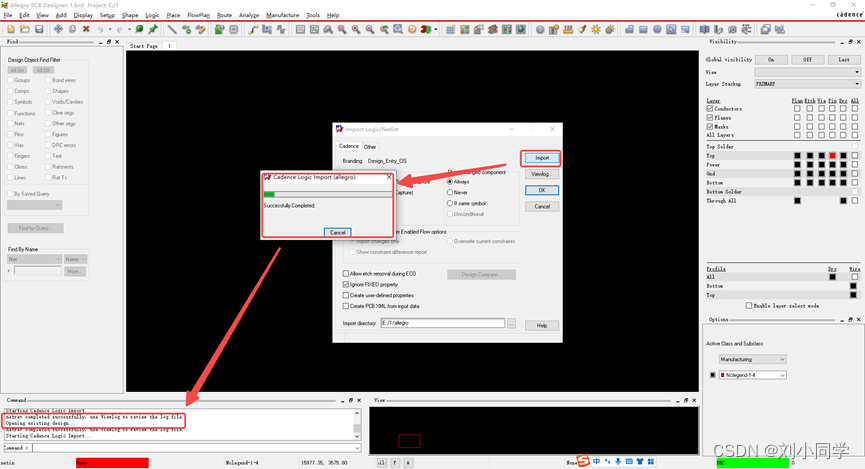Click the pin icon in toolbar
The image size is (865, 469).
153,29
